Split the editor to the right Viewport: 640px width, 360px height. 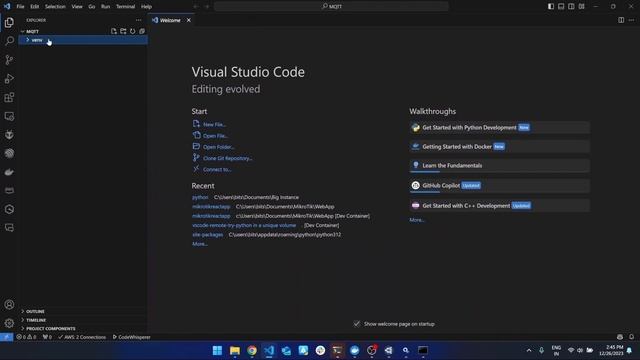[621, 20]
